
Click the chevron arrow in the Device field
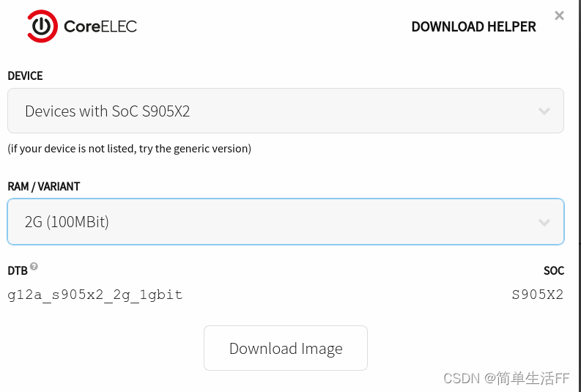[544, 111]
